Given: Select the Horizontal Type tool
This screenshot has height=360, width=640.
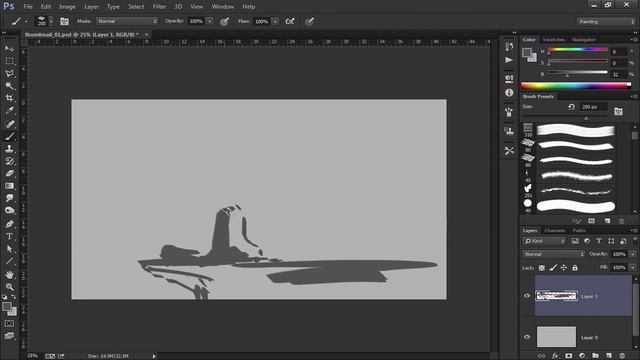Looking at the screenshot, I should (9, 236).
